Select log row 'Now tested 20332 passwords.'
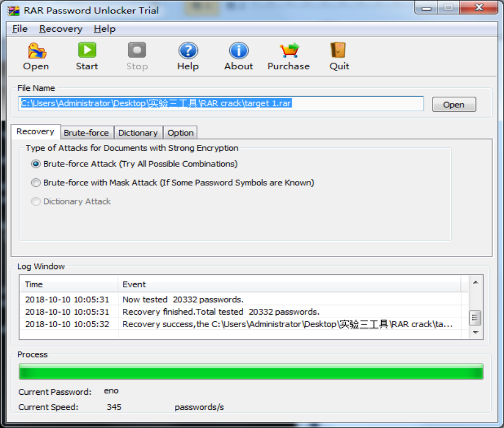This screenshot has height=428, width=504. [x=241, y=300]
